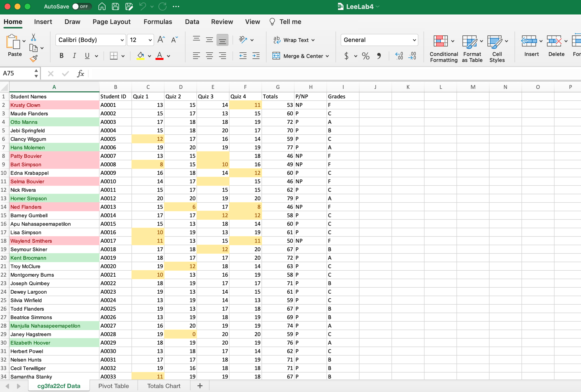Screen dimensions: 581x392
Task: Decrease indent
Action: pyautogui.click(x=243, y=56)
